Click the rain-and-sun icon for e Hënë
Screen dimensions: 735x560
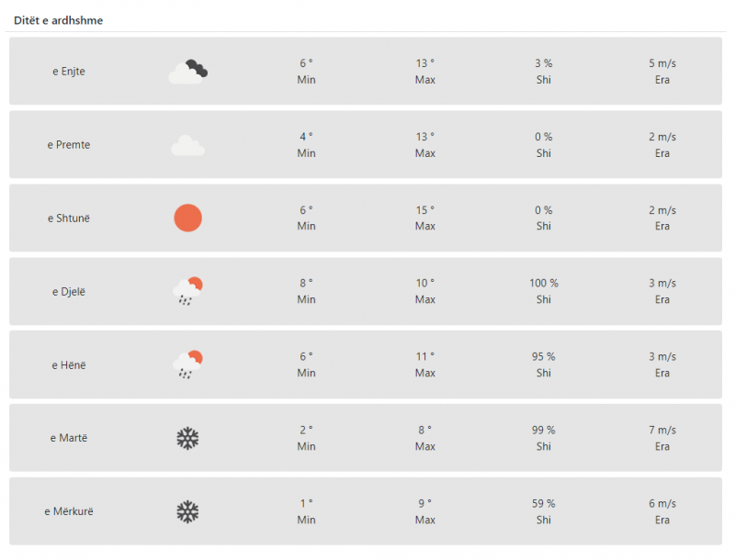point(188,364)
